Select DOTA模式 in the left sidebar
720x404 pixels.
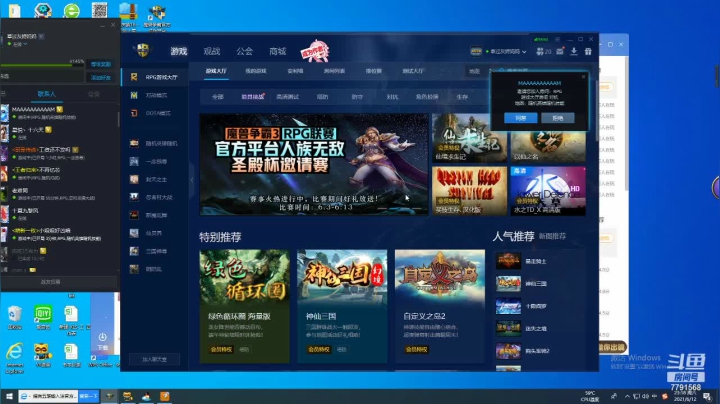(155, 113)
